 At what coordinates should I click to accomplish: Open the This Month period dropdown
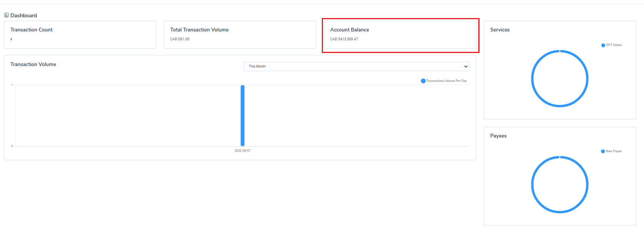[x=356, y=66]
